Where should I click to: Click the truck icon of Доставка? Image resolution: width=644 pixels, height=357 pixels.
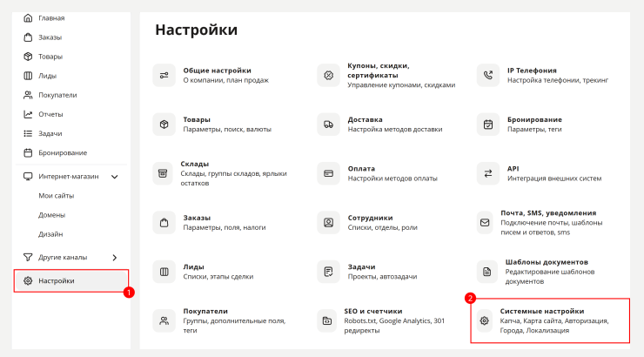click(x=328, y=124)
